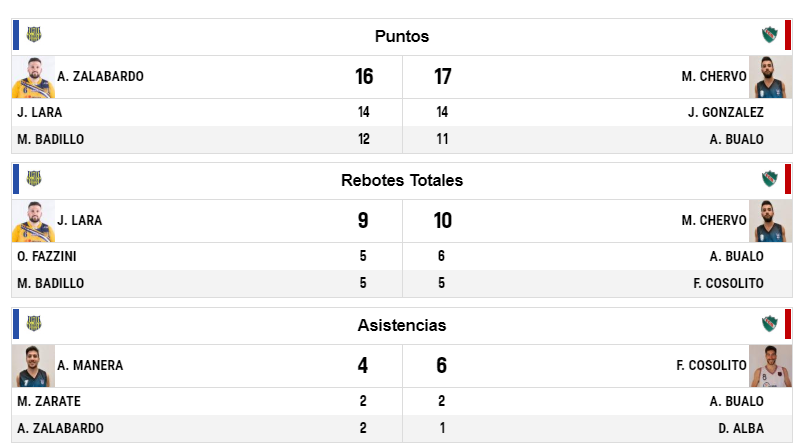Viewport: 809px width, 448px height.
Task: Click blue home color bar beside Puntos
Action: (x=16, y=35)
